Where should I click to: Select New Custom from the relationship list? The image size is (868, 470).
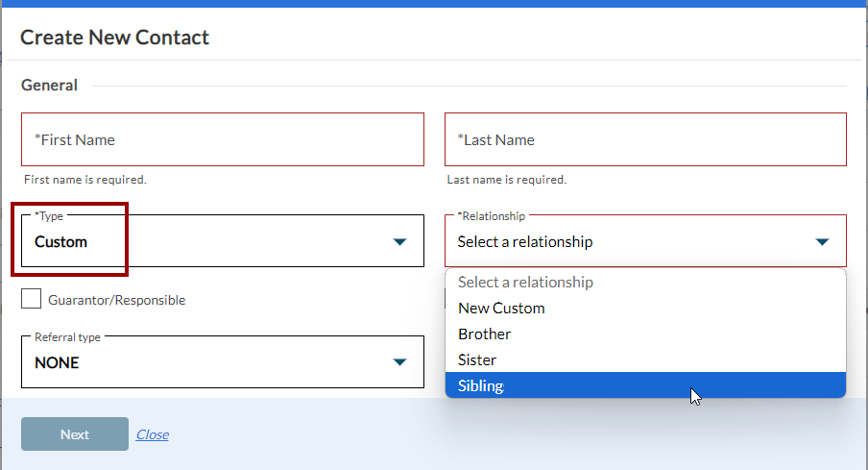click(x=501, y=309)
